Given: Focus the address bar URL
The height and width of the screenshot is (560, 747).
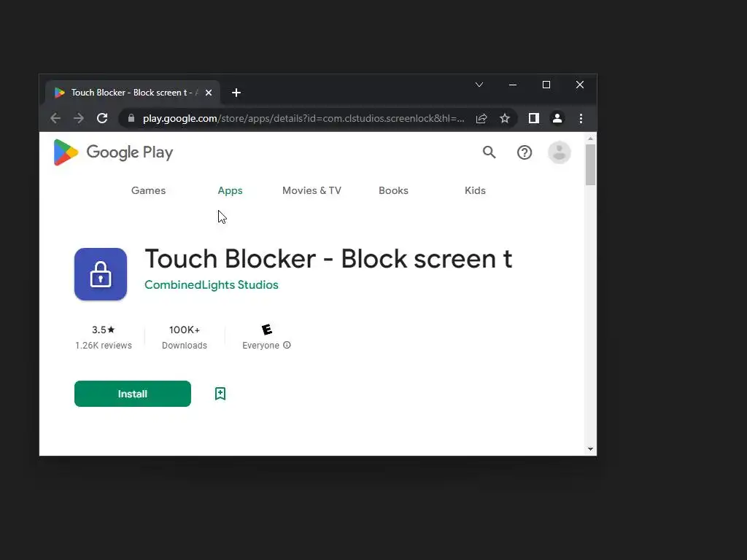Looking at the screenshot, I should coord(303,118).
